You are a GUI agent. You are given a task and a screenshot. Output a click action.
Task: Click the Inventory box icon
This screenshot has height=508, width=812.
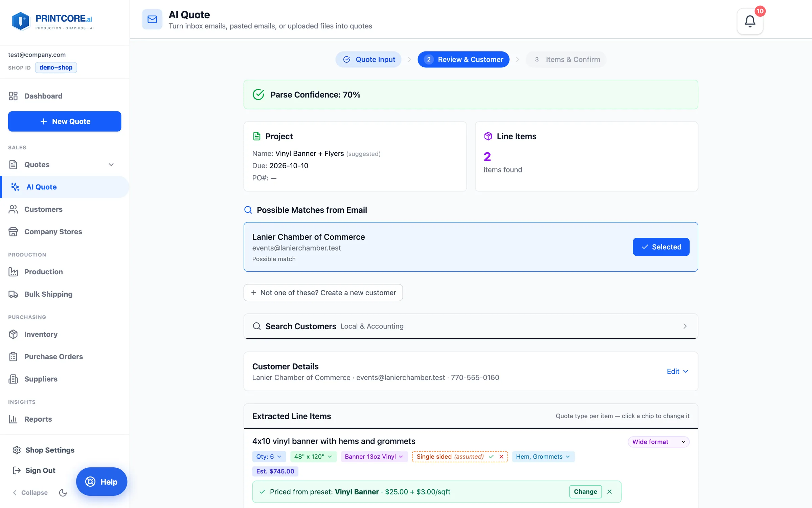point(13,334)
